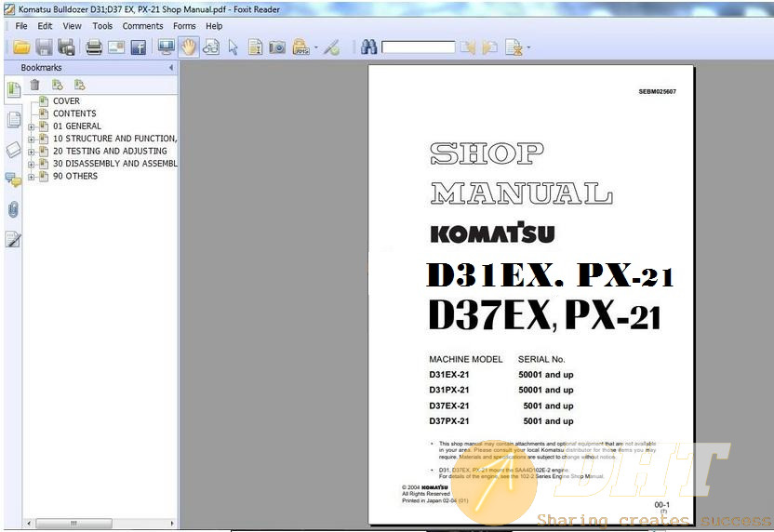The height and width of the screenshot is (532, 774).
Task: Go to the COVER bookmark
Action: click(66, 100)
